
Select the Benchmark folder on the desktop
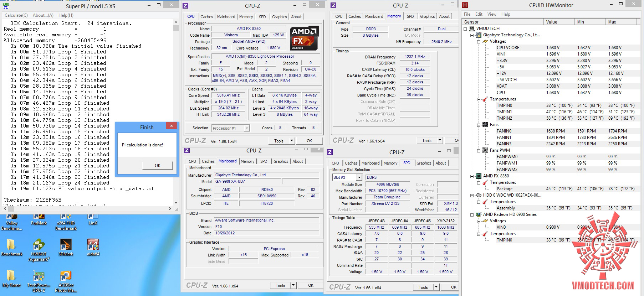point(11,248)
